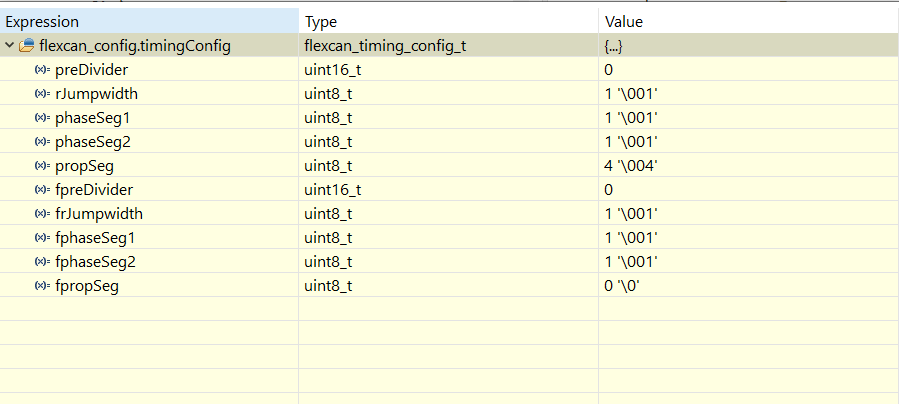Image resolution: width=899 pixels, height=404 pixels.
Task: Select the fpropSeg variable icon
Action: tap(43, 286)
